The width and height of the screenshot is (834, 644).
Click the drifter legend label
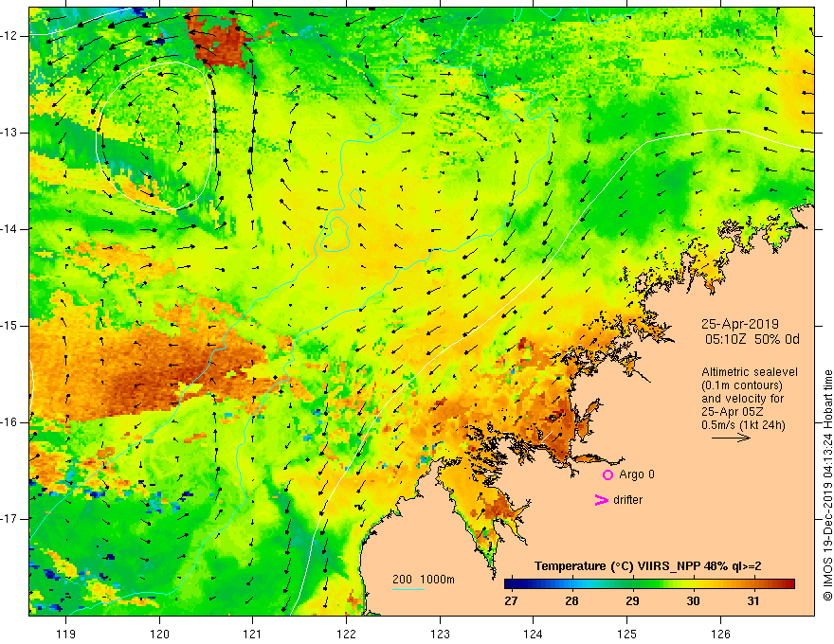pyautogui.click(x=627, y=500)
